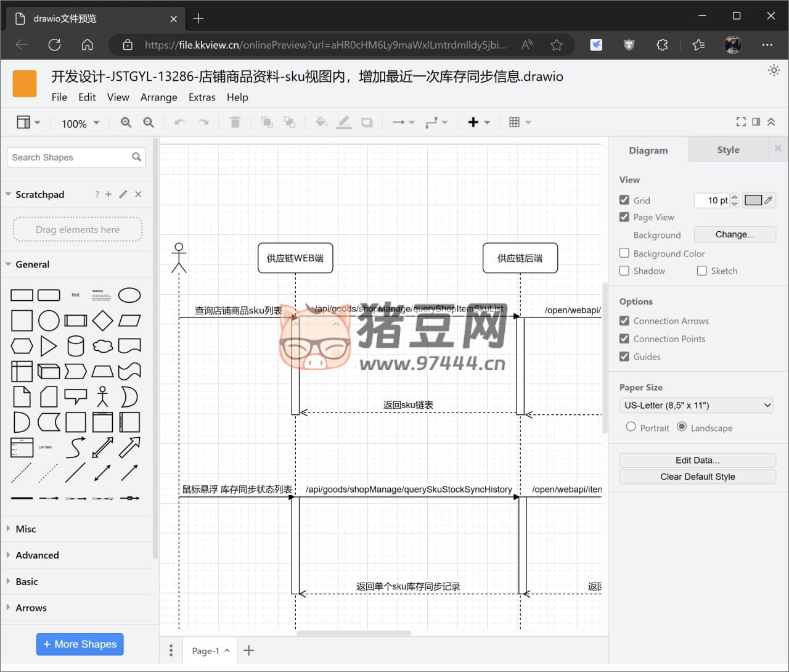
Task: Click the More Shapes button
Action: [x=80, y=644]
